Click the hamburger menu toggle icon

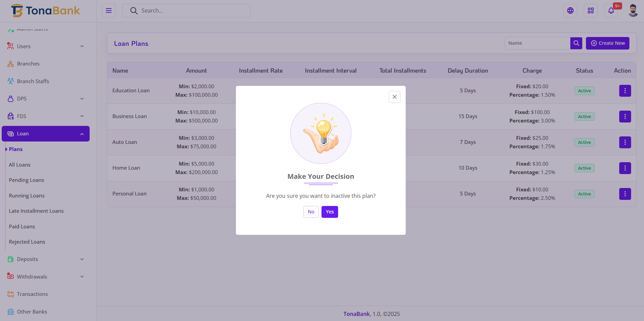click(x=109, y=11)
